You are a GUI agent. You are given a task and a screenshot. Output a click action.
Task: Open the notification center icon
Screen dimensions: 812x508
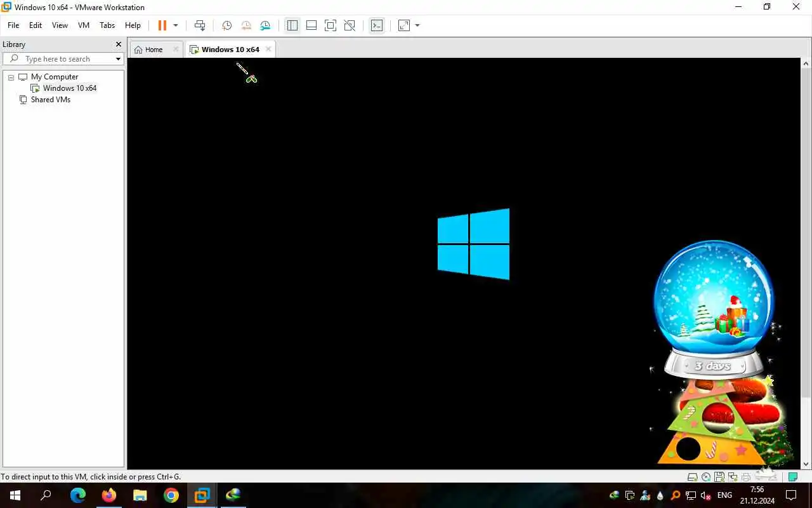791,495
